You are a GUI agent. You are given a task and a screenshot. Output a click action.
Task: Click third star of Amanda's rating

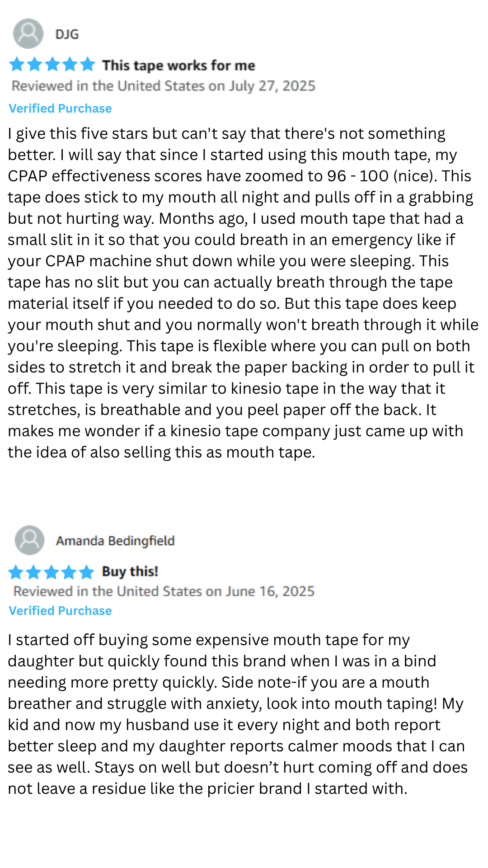click(x=51, y=572)
